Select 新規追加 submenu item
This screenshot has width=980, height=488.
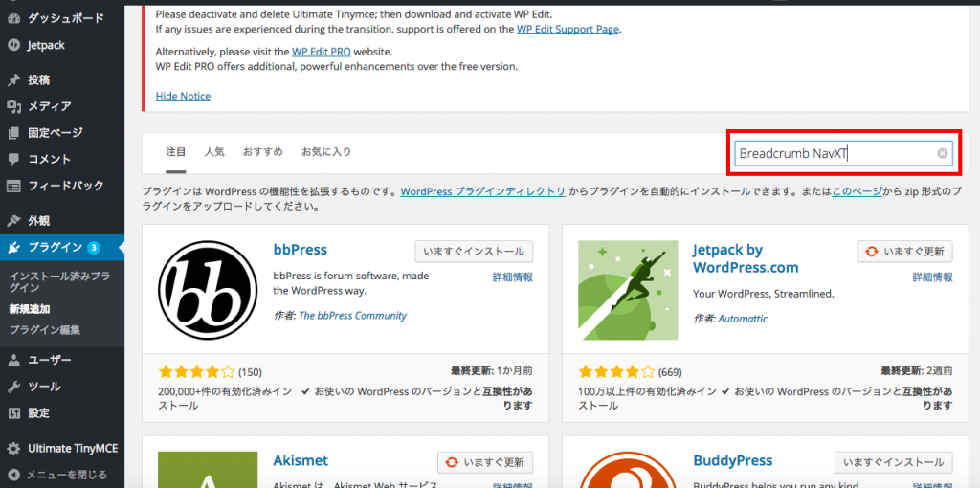coord(30,309)
